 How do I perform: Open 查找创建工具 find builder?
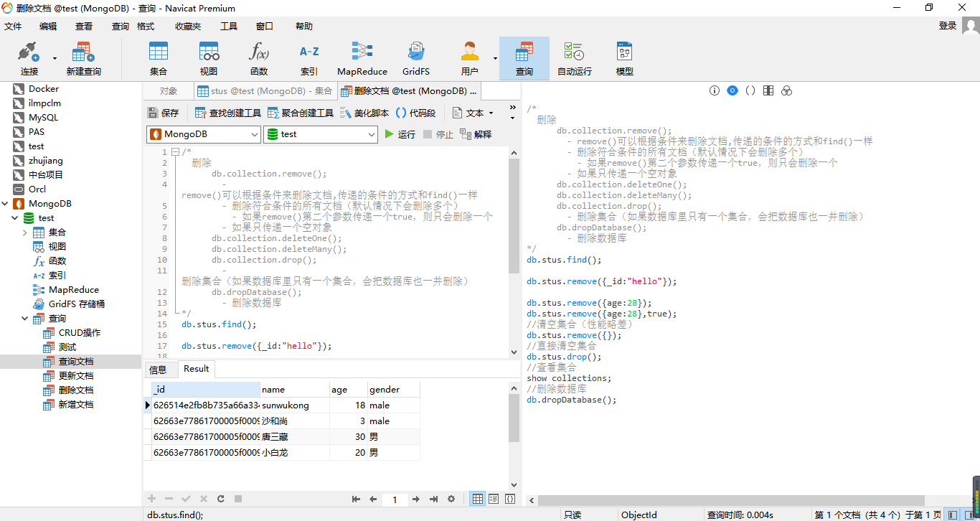coord(227,113)
